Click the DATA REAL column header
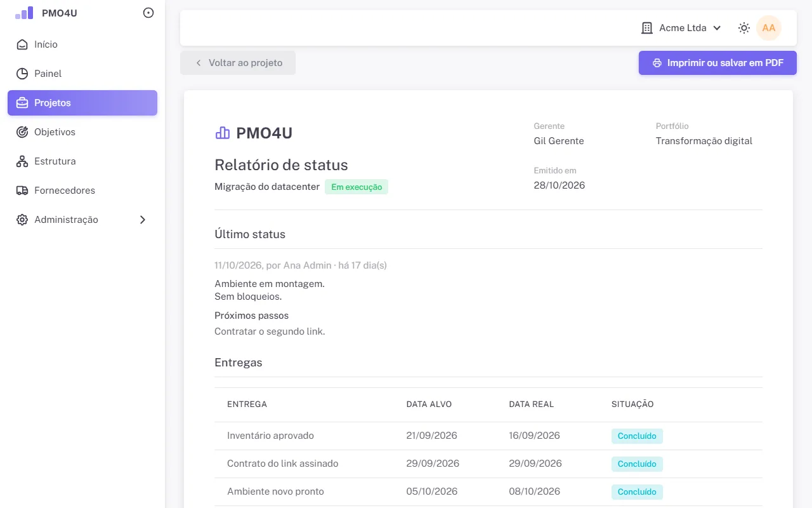 coord(531,404)
